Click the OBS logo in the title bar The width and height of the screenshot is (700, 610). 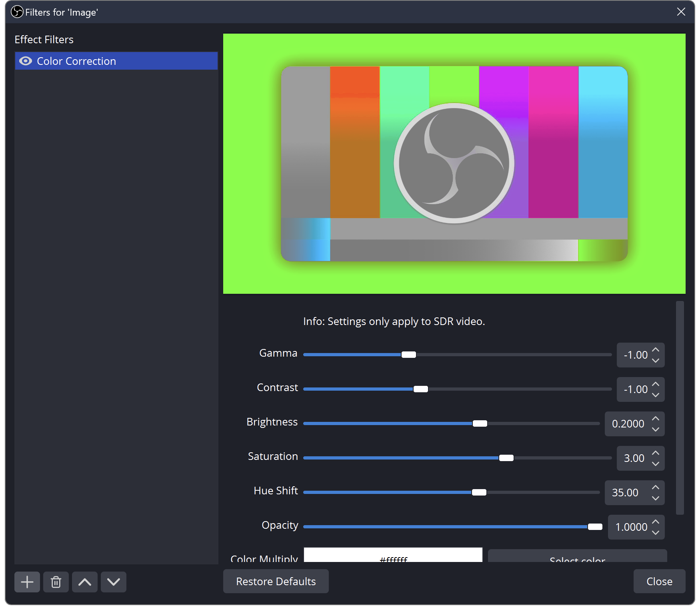[x=17, y=12]
